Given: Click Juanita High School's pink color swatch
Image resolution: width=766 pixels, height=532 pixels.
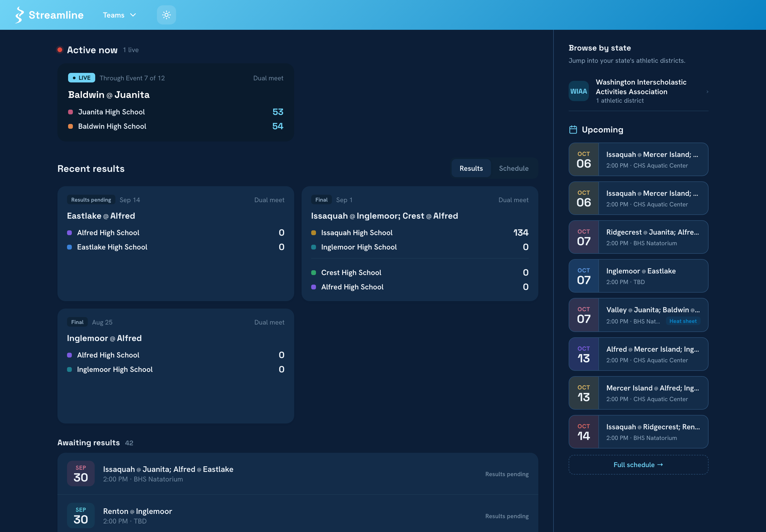Looking at the screenshot, I should pyautogui.click(x=70, y=112).
